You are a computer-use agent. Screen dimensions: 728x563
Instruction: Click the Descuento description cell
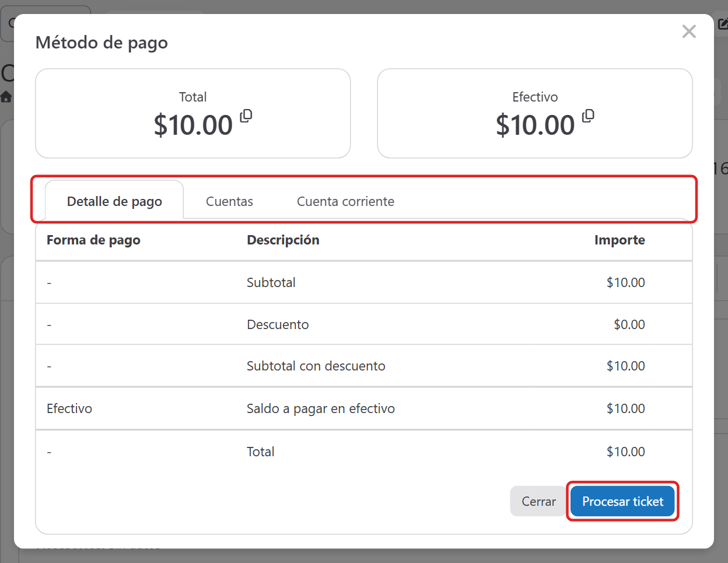[278, 324]
